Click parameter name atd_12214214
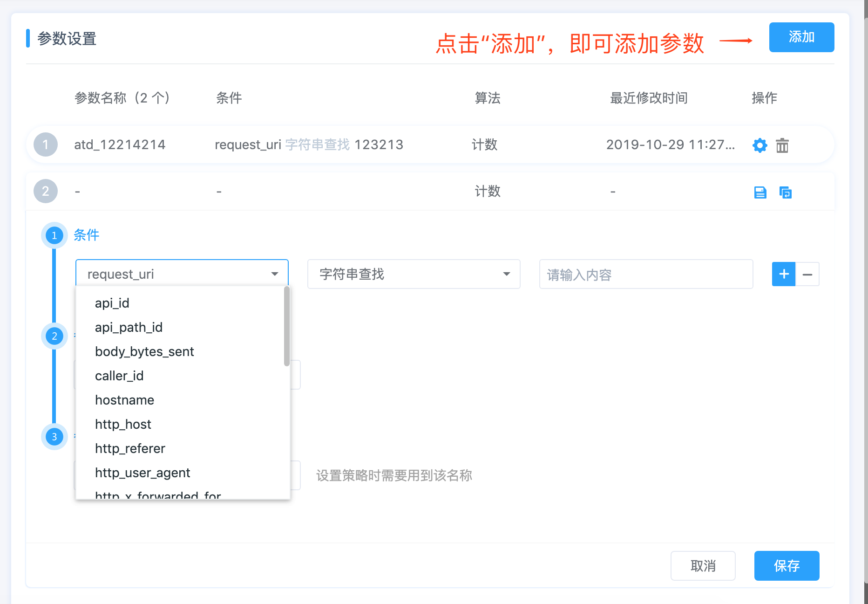 click(120, 144)
